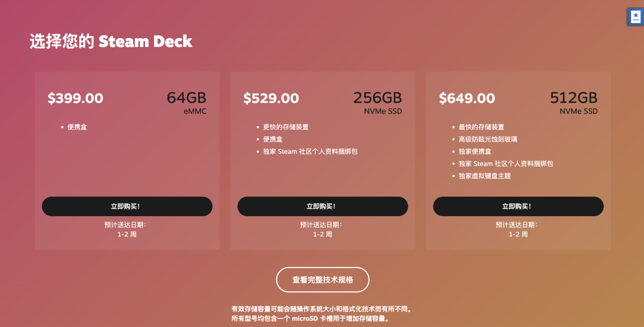
Task: Click 更快的存储装置 feature in 256GB card
Action: click(286, 127)
